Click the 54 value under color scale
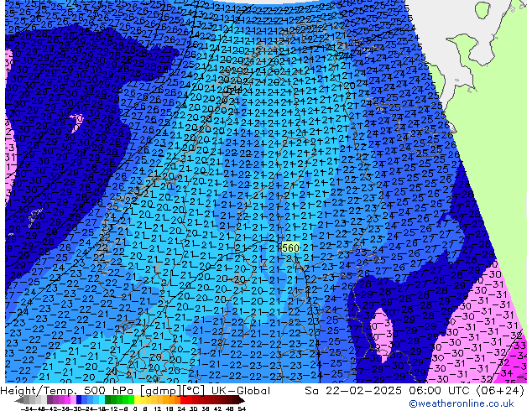 [x=242, y=408]
